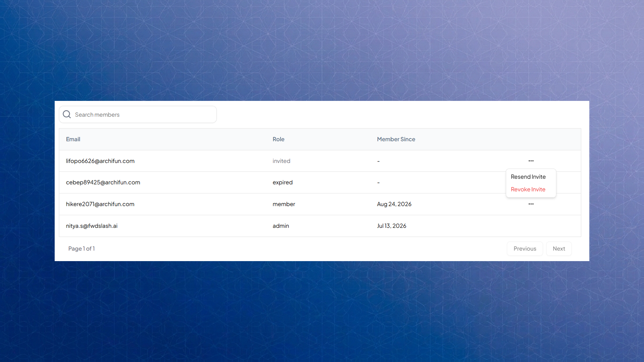This screenshot has width=644, height=362.
Task: Click the admin role label
Action: coord(281,226)
